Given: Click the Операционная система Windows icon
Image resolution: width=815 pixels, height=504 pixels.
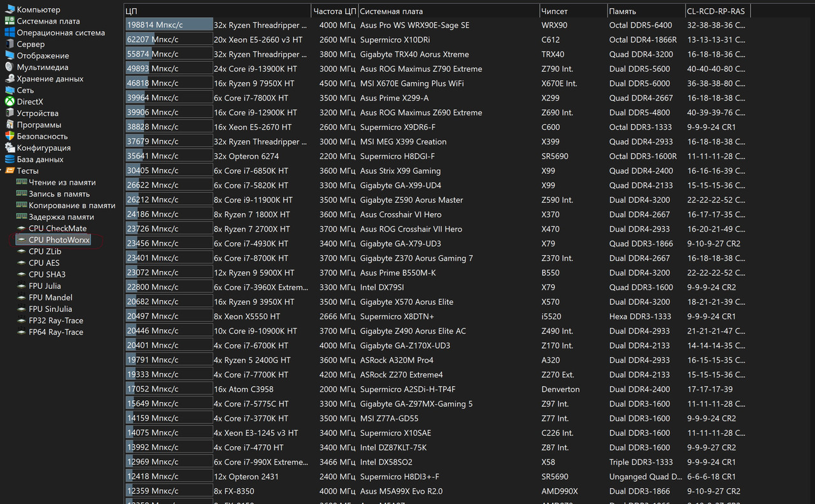Looking at the screenshot, I should 10,32.
